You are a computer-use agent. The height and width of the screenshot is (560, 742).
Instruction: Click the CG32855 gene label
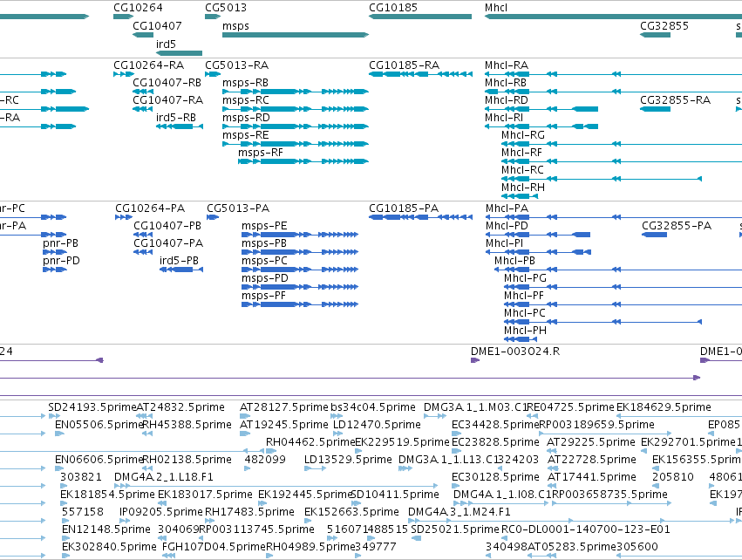pyautogui.click(x=664, y=25)
